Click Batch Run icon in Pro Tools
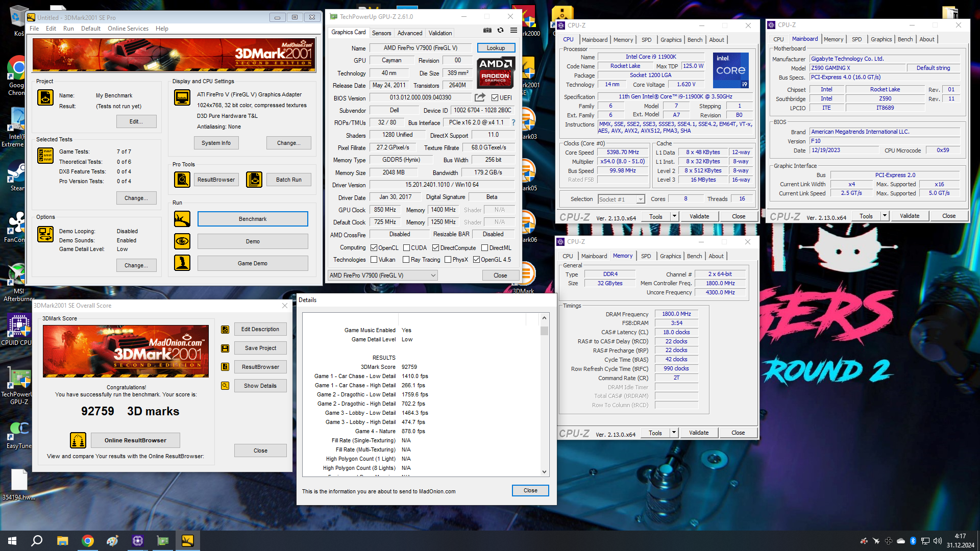 point(254,180)
